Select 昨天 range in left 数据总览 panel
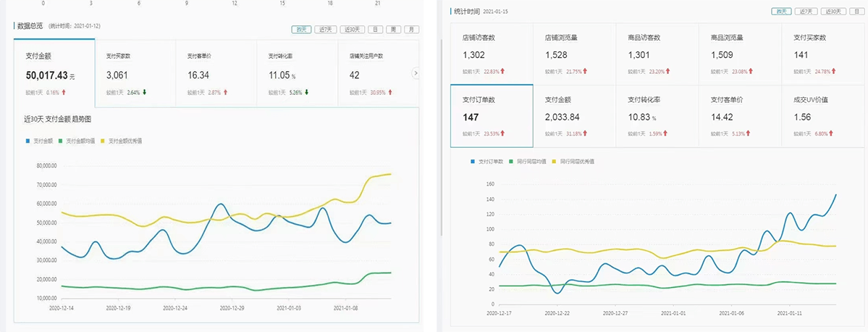This screenshot has width=868, height=332. (x=301, y=30)
